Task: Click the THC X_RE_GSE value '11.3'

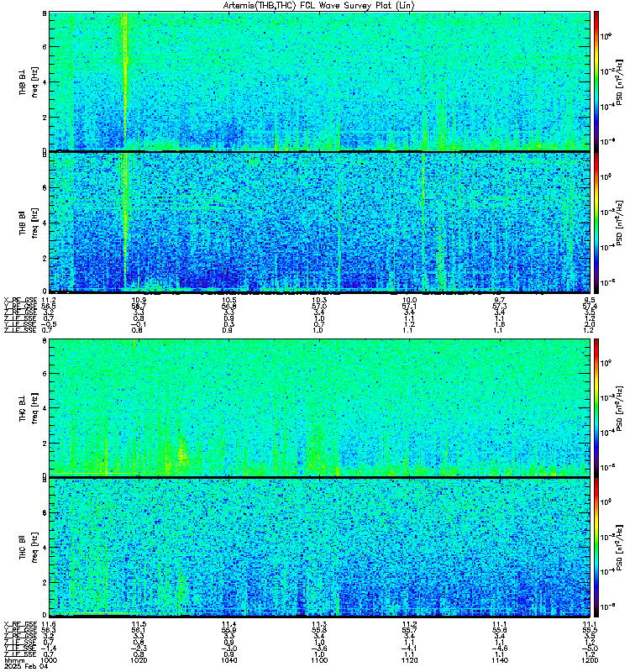Action: click(319, 624)
